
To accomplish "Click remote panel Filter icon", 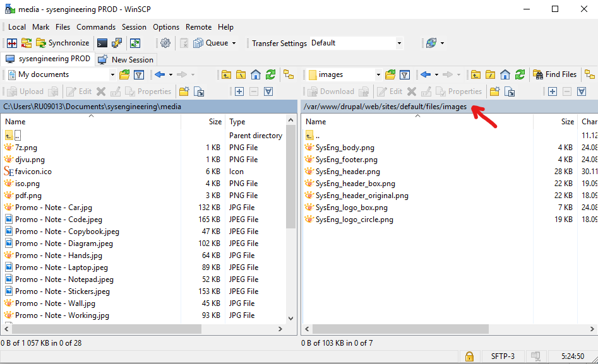I will 405,74.
